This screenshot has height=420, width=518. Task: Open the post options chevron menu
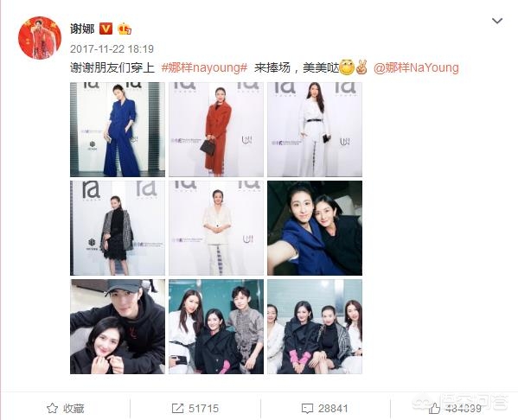tap(497, 22)
